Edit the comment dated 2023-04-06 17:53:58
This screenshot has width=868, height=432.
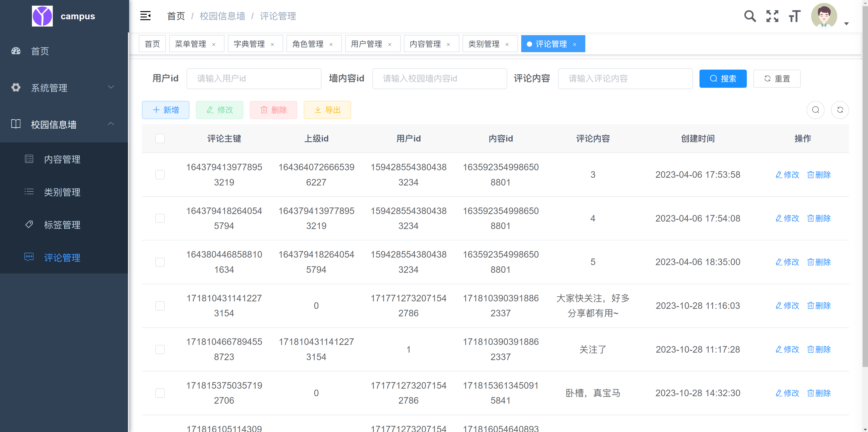coord(787,175)
